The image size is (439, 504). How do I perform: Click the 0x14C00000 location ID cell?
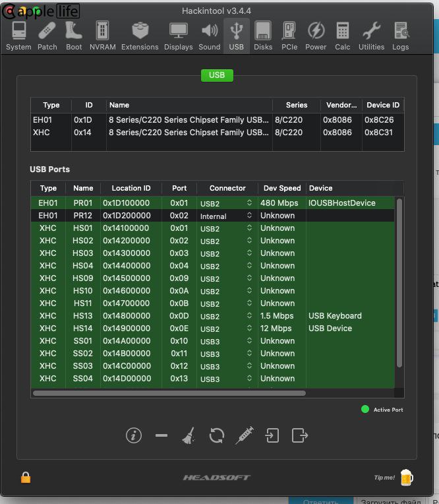127,366
